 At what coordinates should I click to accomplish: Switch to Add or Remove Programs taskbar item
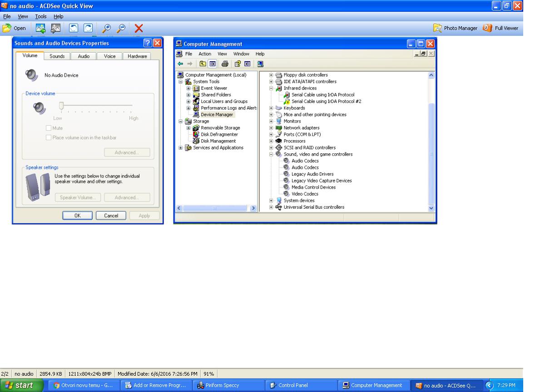point(156,386)
